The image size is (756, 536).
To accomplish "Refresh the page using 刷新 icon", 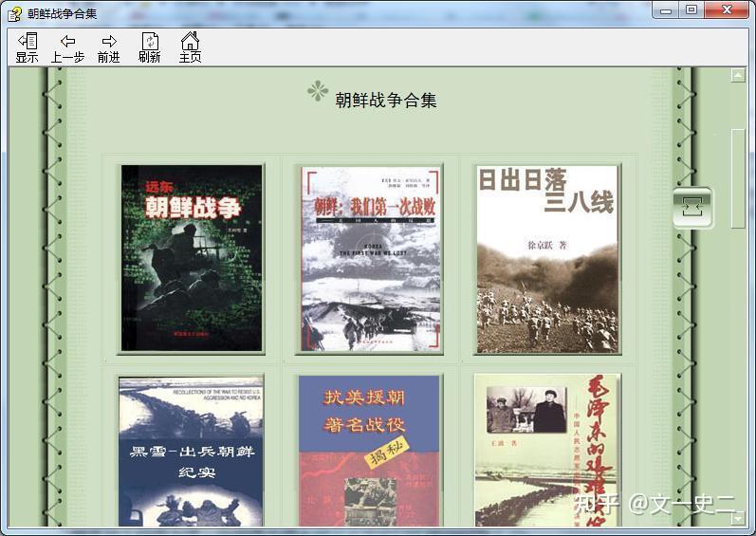I will point(150,47).
